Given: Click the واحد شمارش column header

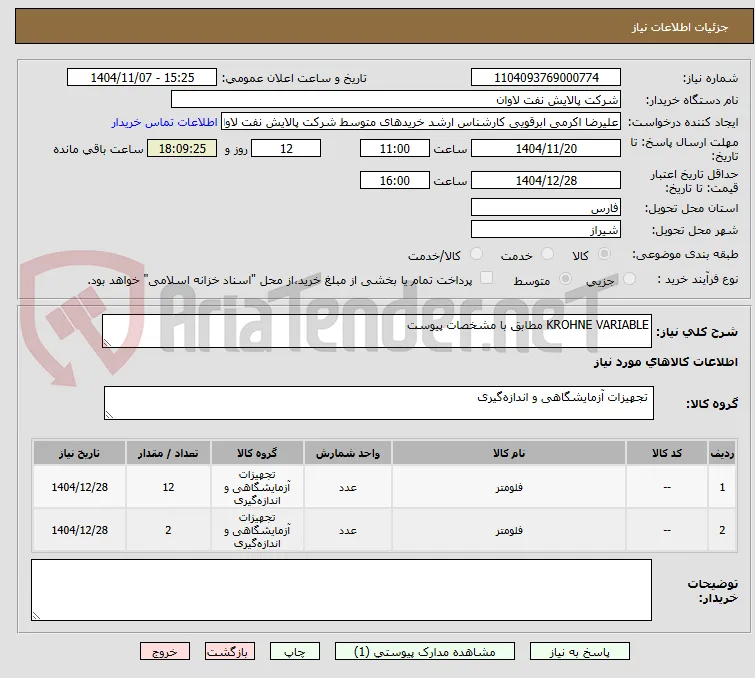Looking at the screenshot, I should (348, 453).
